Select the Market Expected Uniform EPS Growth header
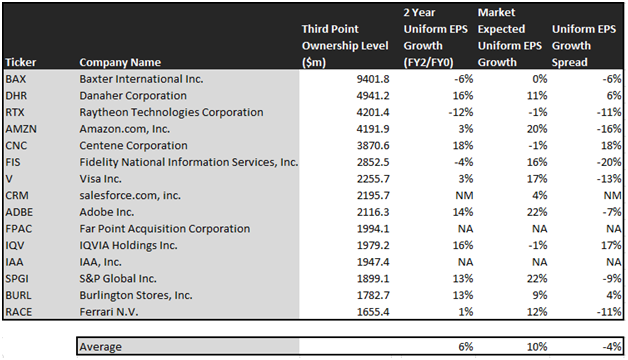Screen dimensions: 628x360 click(509, 37)
